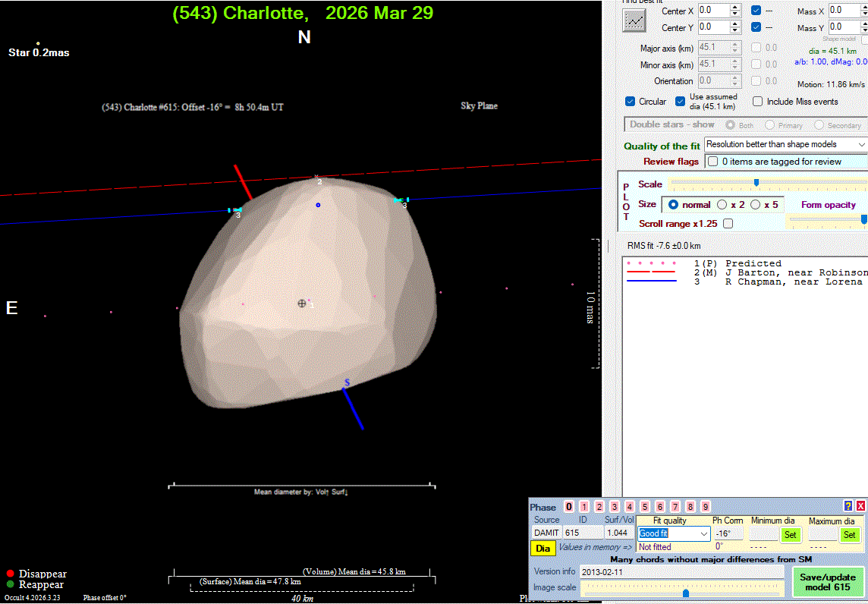Close the shape model panel with red X
868x604 pixels.
[x=860, y=506]
